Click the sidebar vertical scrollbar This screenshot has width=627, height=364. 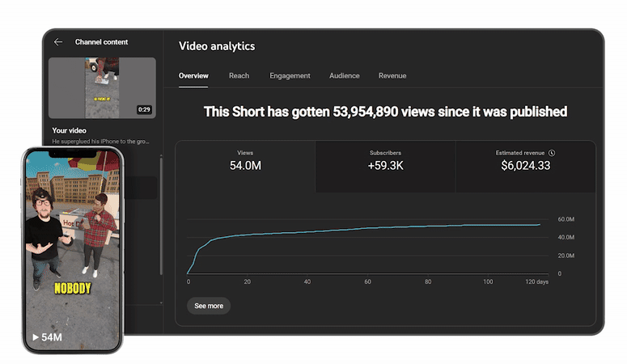[x=161, y=216]
